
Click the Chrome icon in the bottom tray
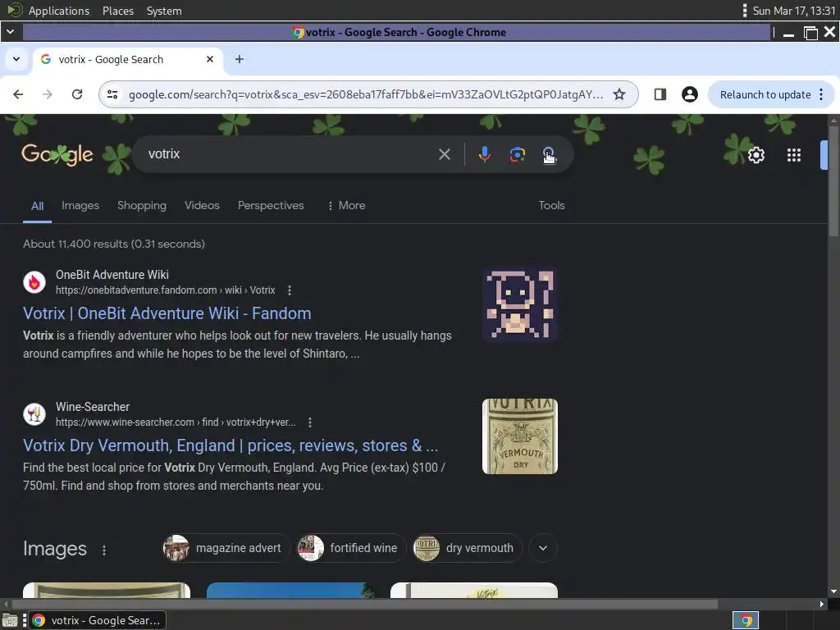746,621
